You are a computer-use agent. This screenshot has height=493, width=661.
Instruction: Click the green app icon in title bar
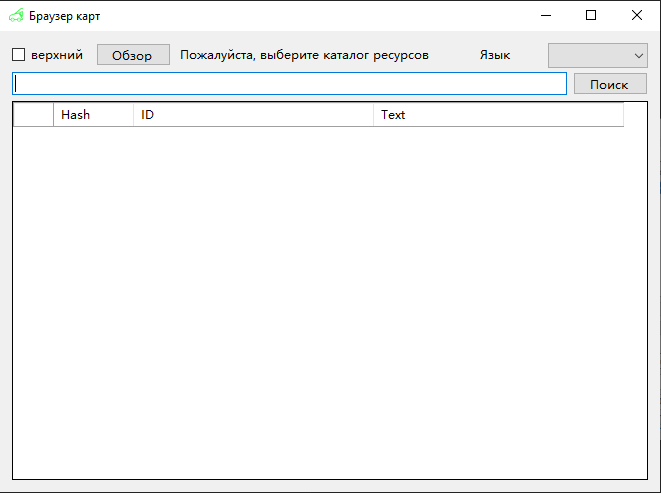point(16,16)
